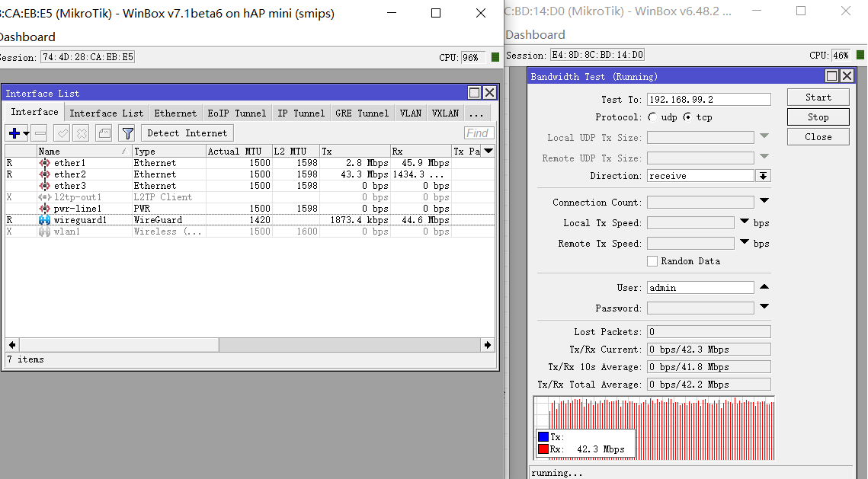Viewport: 868px width, 479px height.
Task: Expand the Connection Count field arrow
Action: click(x=764, y=201)
